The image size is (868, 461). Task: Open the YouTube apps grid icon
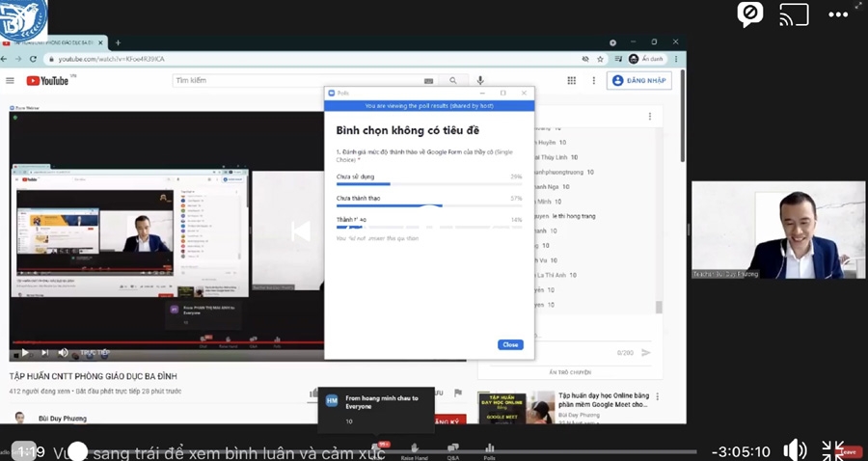click(x=571, y=81)
